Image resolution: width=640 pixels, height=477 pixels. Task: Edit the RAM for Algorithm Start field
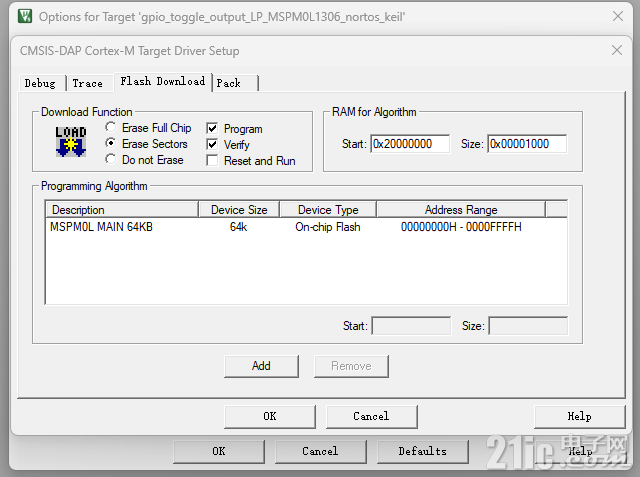point(410,144)
